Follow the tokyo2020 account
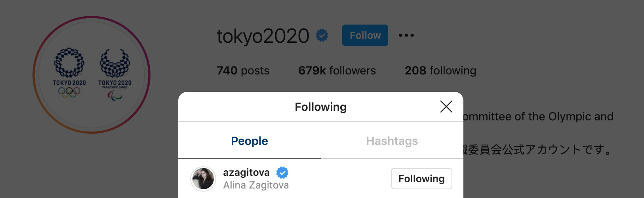 (365, 35)
